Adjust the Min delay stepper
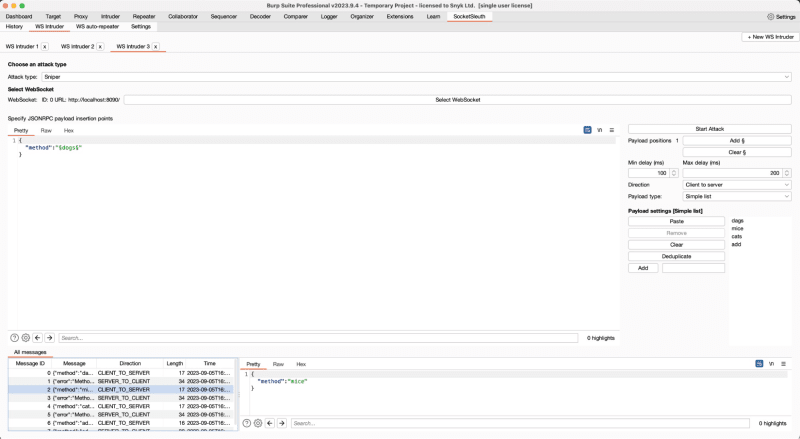 click(x=673, y=173)
